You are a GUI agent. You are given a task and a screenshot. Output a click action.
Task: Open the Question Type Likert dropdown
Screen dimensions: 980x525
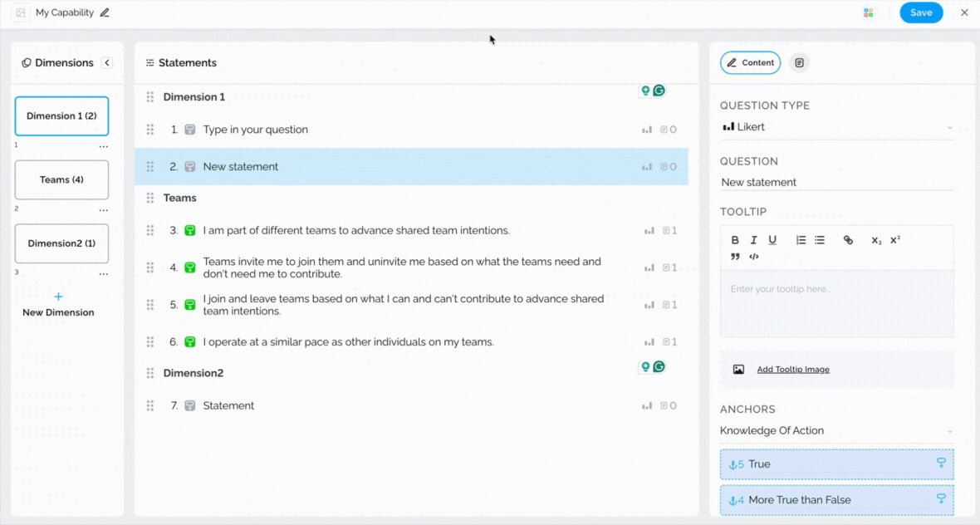(x=836, y=127)
